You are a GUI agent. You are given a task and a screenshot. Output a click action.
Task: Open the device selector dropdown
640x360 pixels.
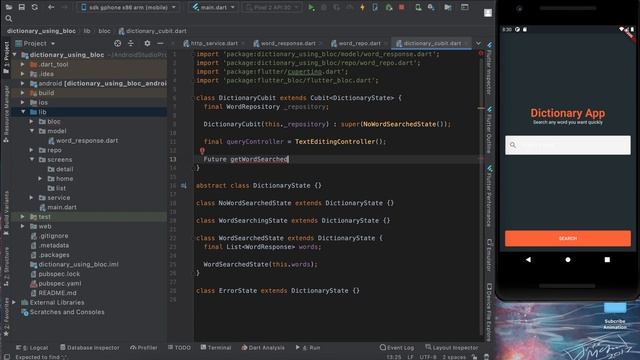click(x=129, y=7)
